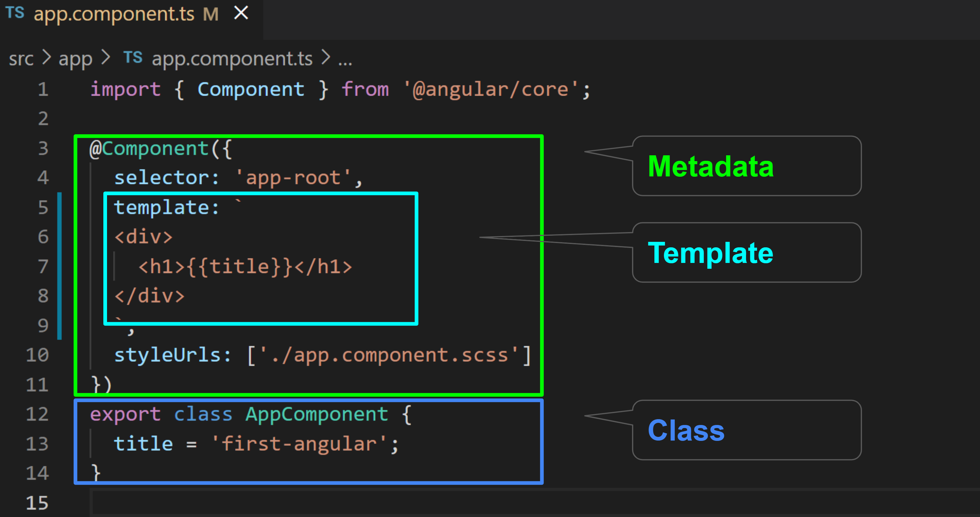Click the TypeScript icon in the tab
The width and height of the screenshot is (980, 517).
coord(15,13)
